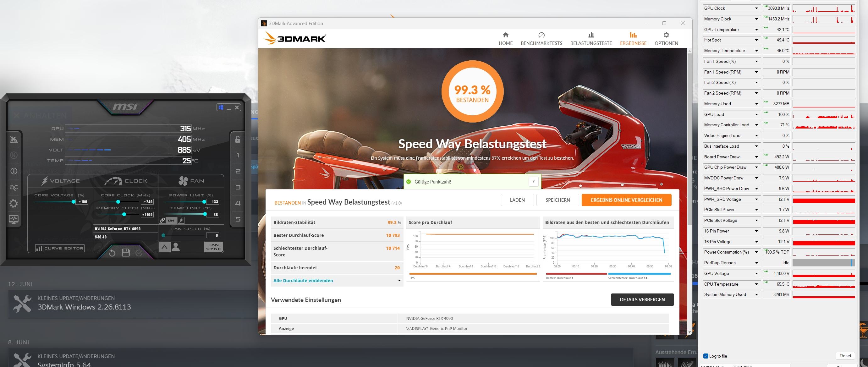Click the profile lock icon in Afterburner
The image size is (868, 367).
(x=238, y=139)
